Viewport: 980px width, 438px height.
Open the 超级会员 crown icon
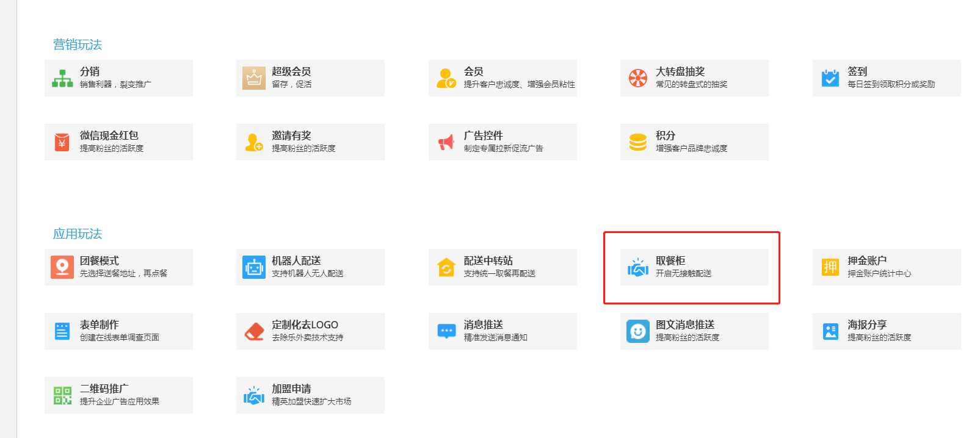coord(254,78)
